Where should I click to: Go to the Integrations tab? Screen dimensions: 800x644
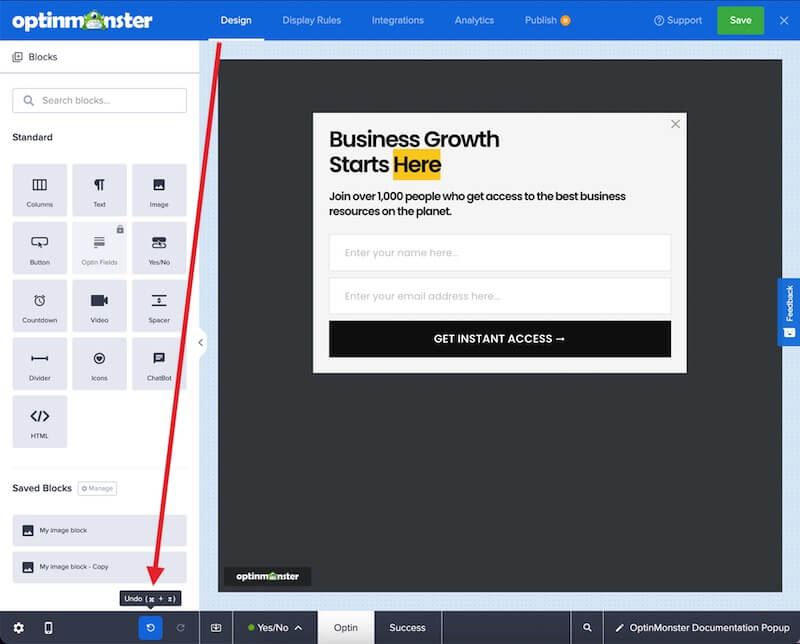click(x=397, y=20)
